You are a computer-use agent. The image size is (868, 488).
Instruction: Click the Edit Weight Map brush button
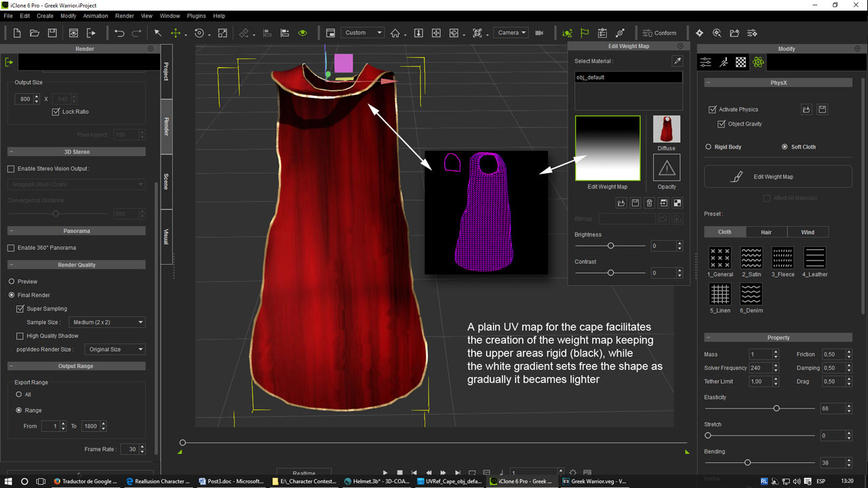(778, 176)
